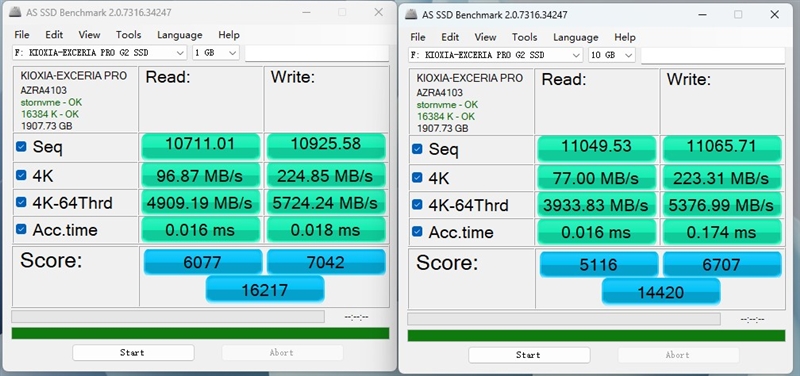Toggle 4K-64Thrd checkbox in right window
The height and width of the screenshot is (376, 800).
pyautogui.click(x=417, y=205)
